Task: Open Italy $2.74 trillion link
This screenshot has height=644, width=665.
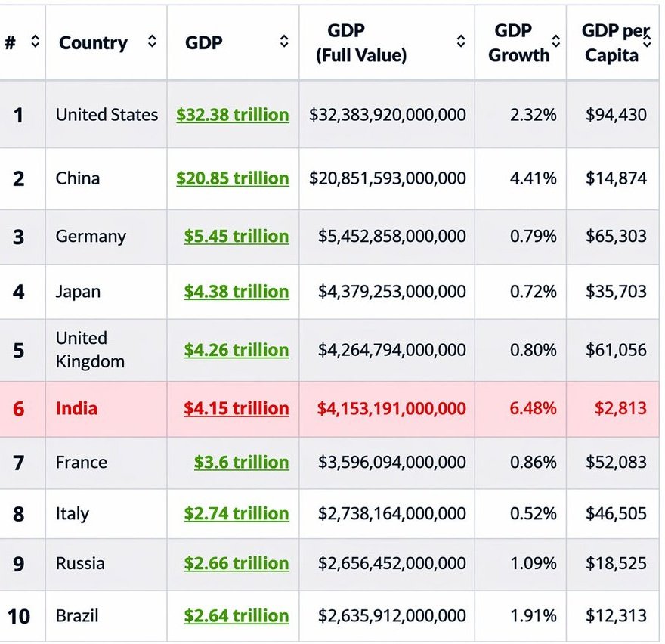Action: point(237,513)
